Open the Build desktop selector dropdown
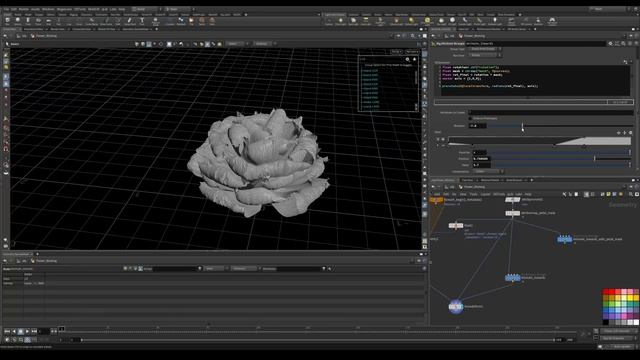The image size is (640, 360). point(146,9)
